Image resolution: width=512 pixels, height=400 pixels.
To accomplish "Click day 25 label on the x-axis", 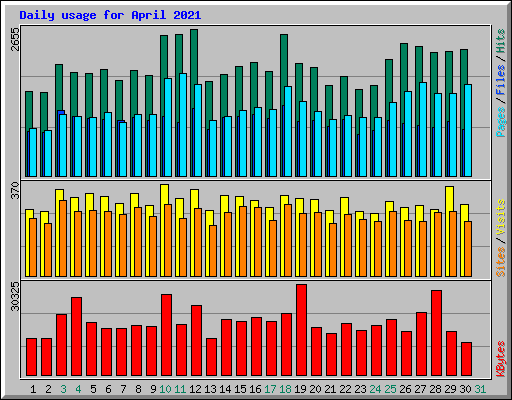I will tap(390, 389).
